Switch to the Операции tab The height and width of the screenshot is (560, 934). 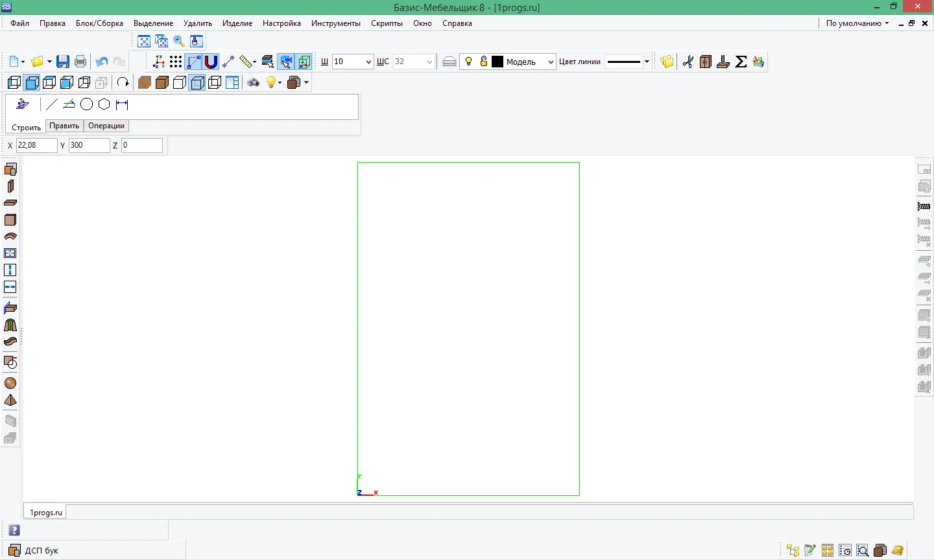pyautogui.click(x=106, y=126)
